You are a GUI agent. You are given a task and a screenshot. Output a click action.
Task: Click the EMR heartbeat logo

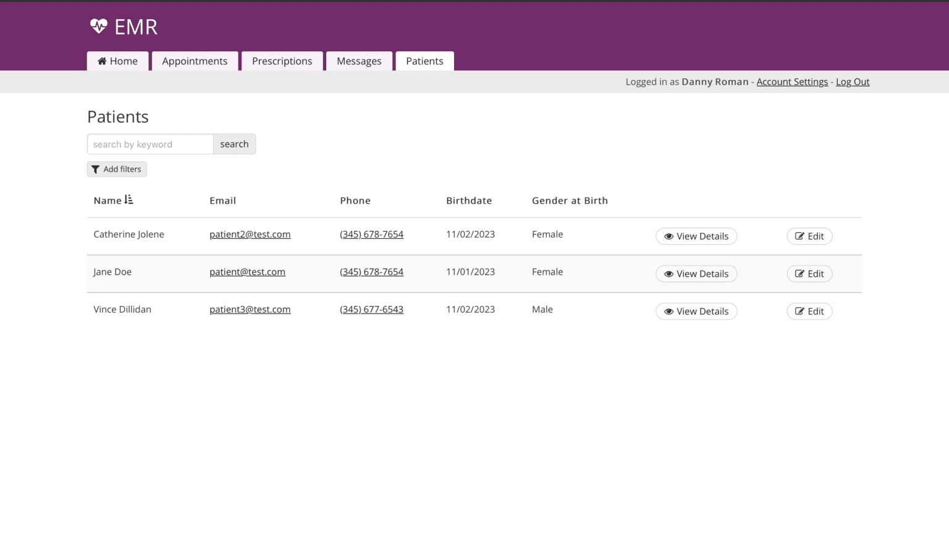coord(98,26)
